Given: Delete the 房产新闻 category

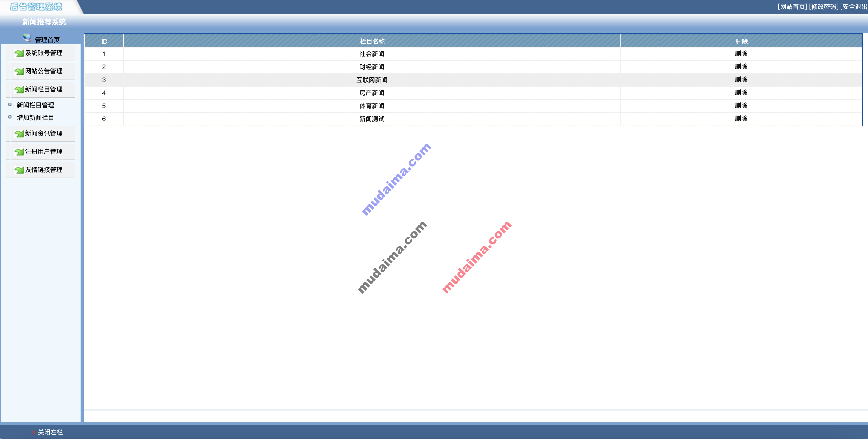Looking at the screenshot, I should (741, 93).
